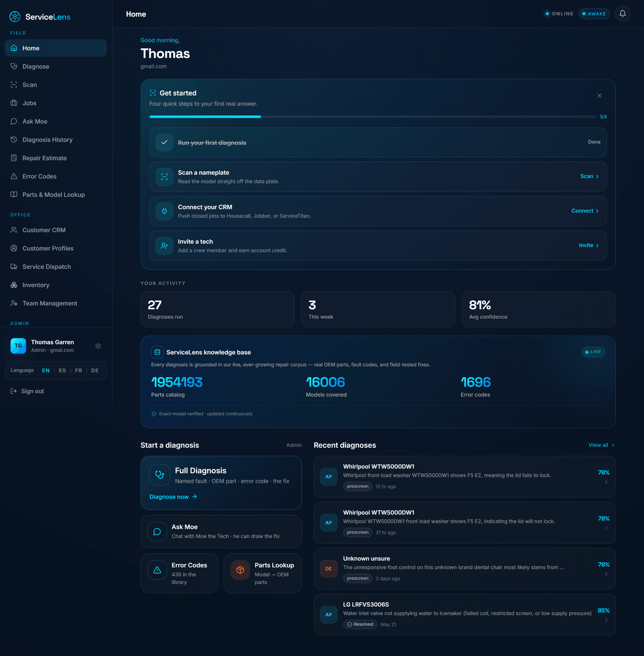644x656 pixels.
Task: Toggle the Run your first diagnosis checkmark
Action: pos(164,142)
